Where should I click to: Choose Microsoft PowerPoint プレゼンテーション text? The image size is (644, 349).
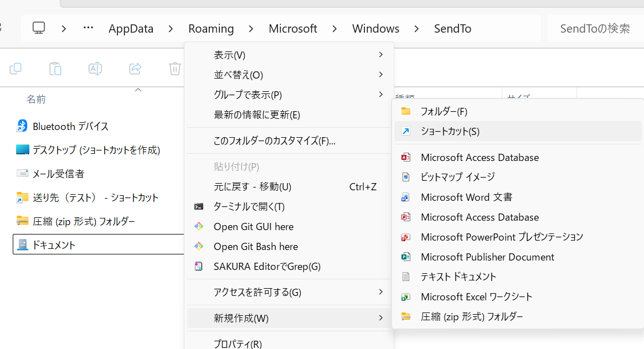502,237
